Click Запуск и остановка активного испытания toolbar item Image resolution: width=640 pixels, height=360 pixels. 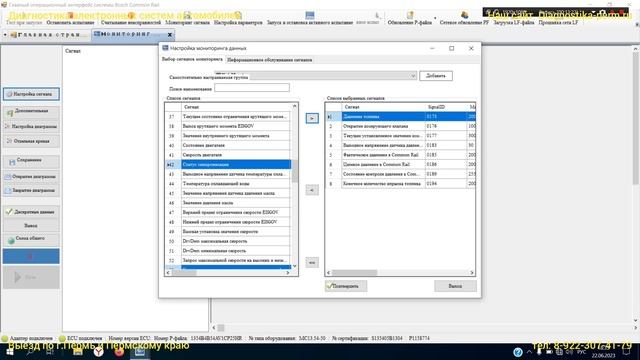(310, 19)
